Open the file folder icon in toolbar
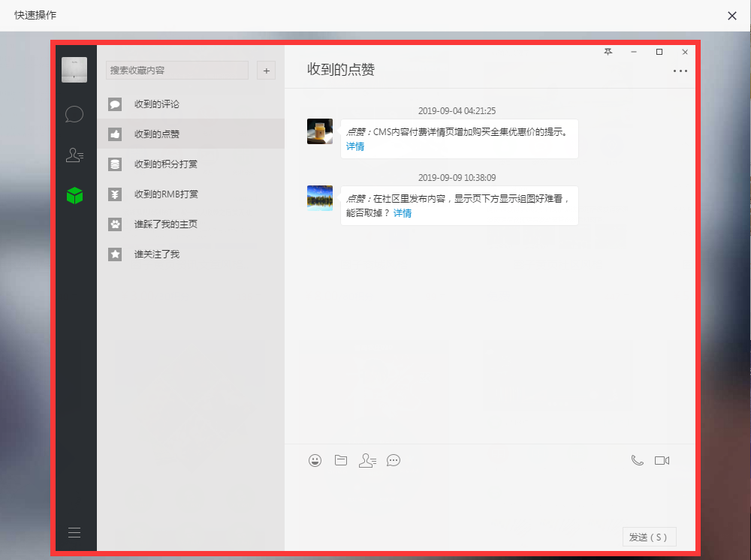Viewport: 751px width, 560px height. (x=341, y=460)
